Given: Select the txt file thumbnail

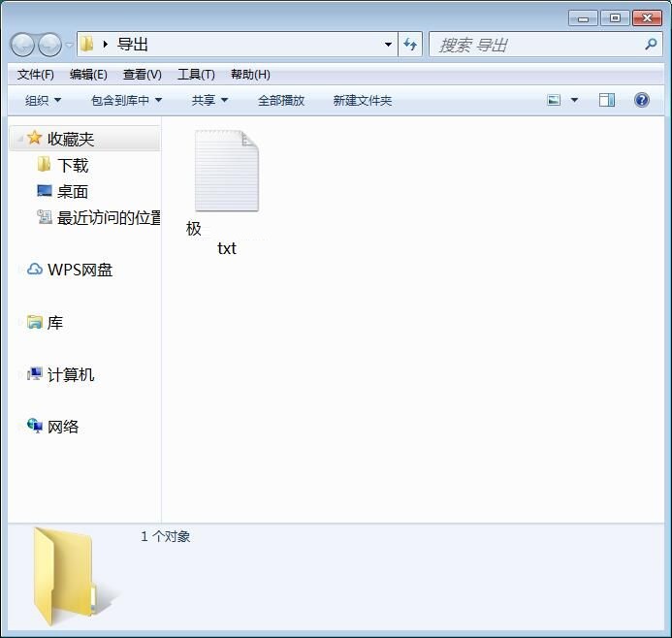Looking at the screenshot, I should 226,172.
